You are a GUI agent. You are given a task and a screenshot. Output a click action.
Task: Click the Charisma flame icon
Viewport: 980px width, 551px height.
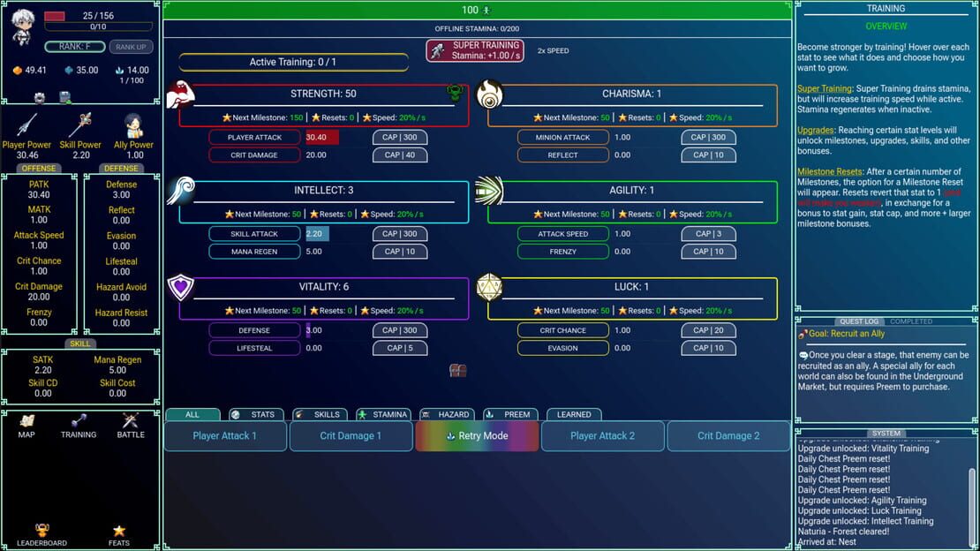point(489,94)
